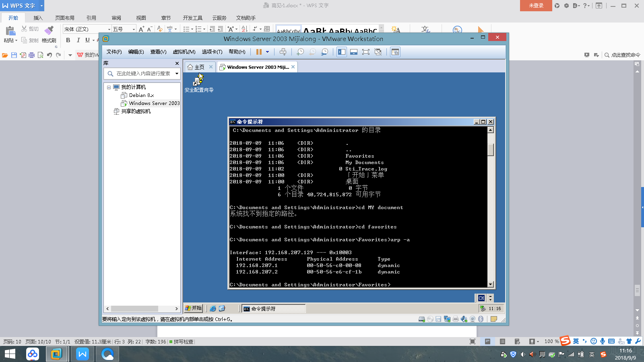The width and height of the screenshot is (644, 362).
Task: Click the WPS zoom percentage 100 %
Action: (551, 341)
